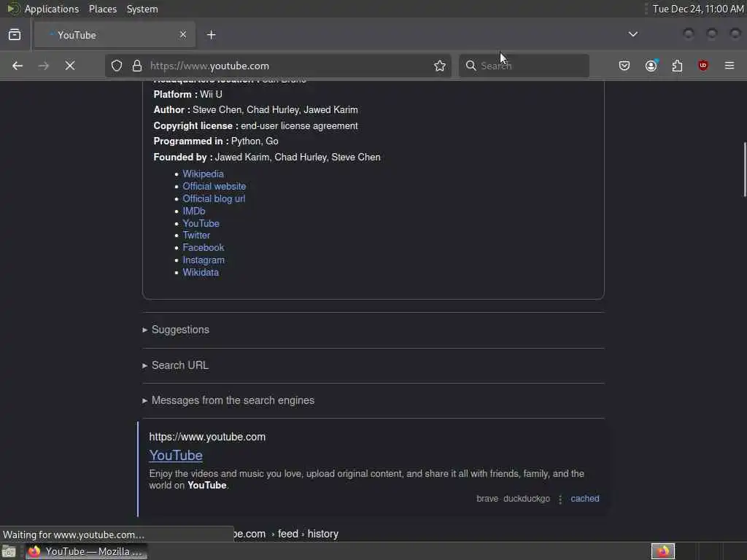This screenshot has height=560, width=747.
Task: Click the forward navigation arrow
Action: 43,66
